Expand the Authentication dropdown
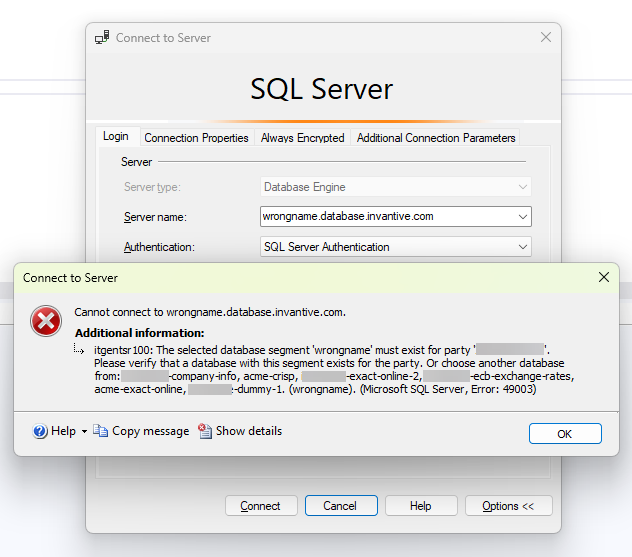 pos(523,247)
